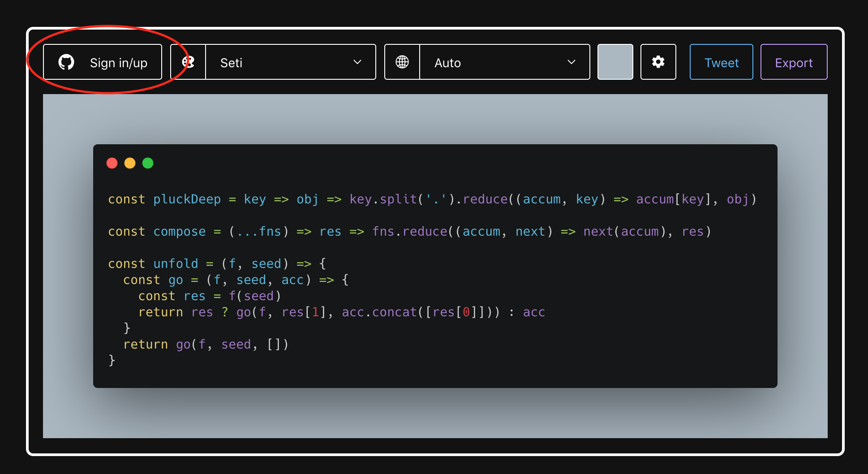Click in the 'const res = f(seed)' line
Viewport: 868px width, 474px height.
click(210, 296)
